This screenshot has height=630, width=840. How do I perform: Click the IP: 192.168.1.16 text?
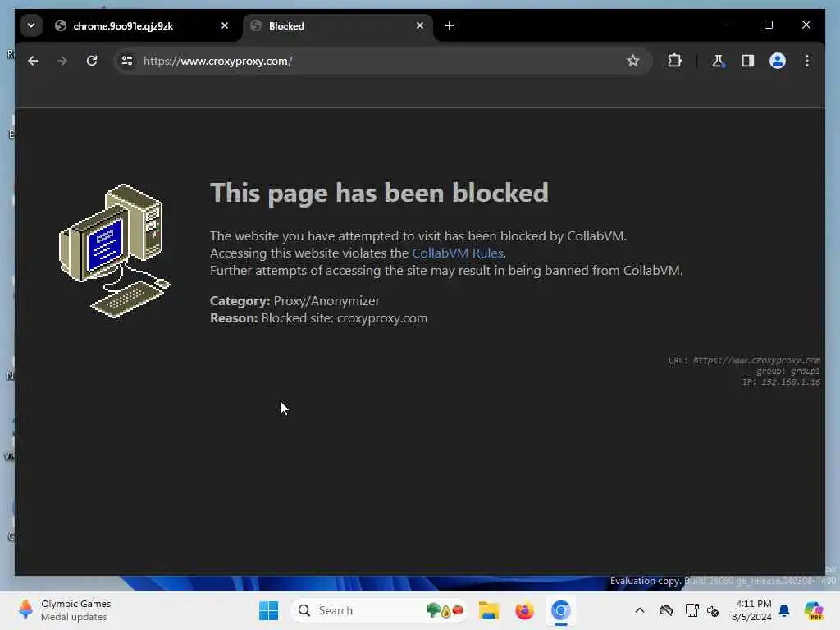(x=781, y=382)
